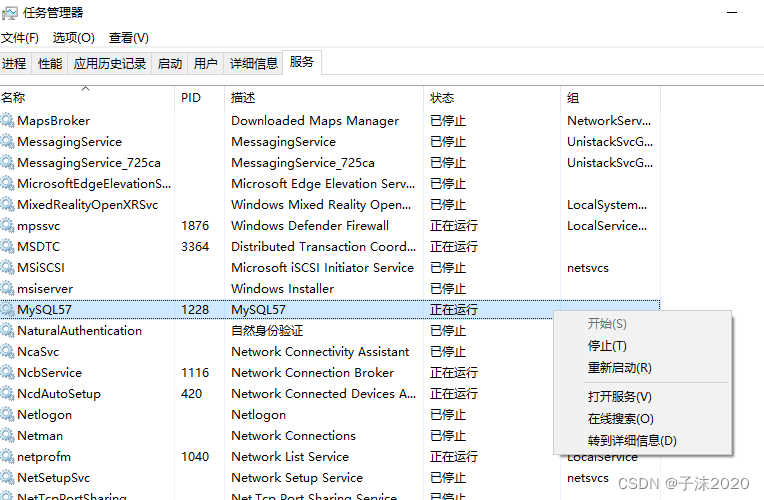This screenshot has width=764, height=500.
Task: Click the gear icon next to NcaSvc
Action: tap(7, 351)
